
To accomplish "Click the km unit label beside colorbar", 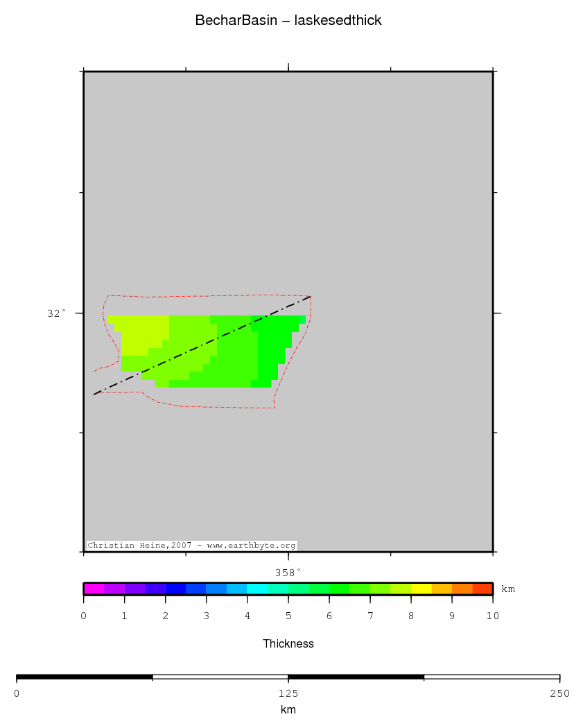I will point(508,589).
